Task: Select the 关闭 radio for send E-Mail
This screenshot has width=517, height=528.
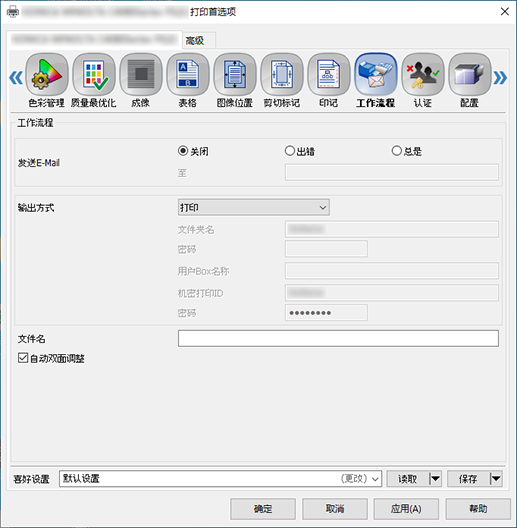Action: 183,151
